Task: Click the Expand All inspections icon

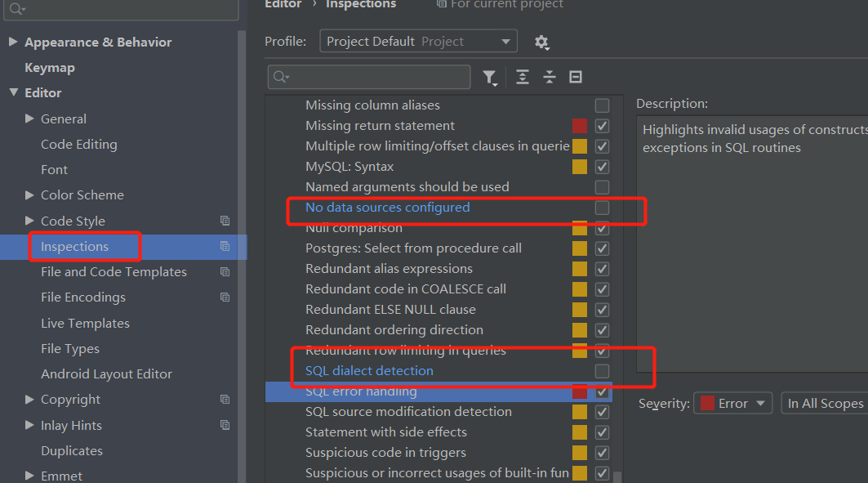Action: tap(522, 77)
